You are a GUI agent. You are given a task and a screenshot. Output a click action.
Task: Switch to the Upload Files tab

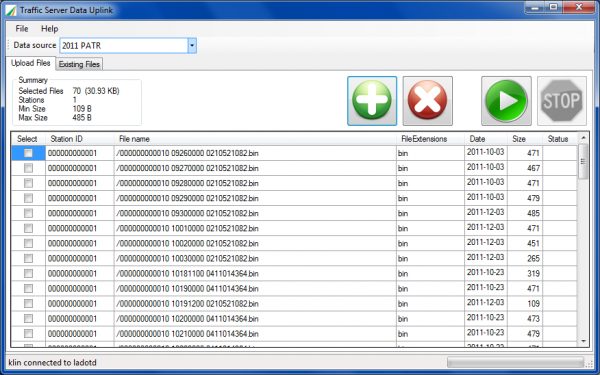31,63
